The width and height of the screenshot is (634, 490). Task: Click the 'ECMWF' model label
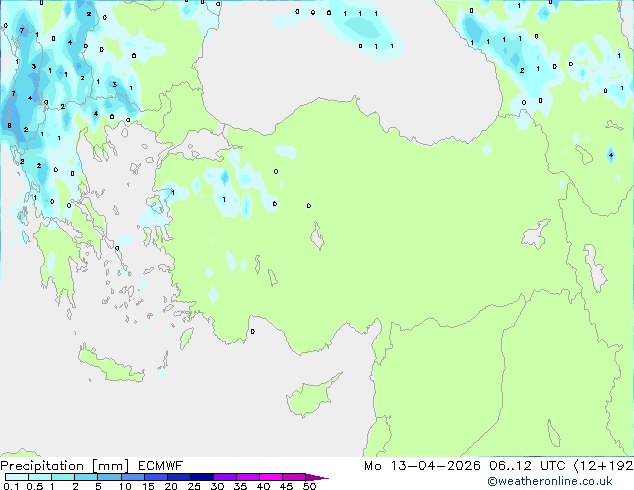(161, 466)
